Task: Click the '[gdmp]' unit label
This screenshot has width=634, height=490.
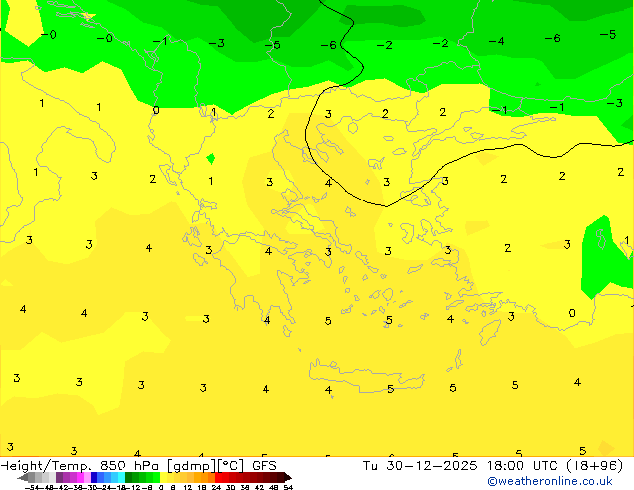Action: pos(191,466)
